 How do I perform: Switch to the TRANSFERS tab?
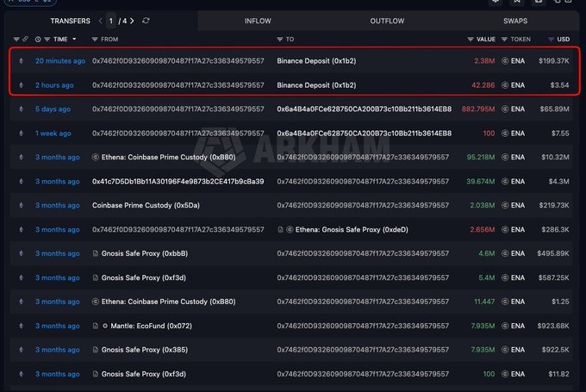point(71,21)
